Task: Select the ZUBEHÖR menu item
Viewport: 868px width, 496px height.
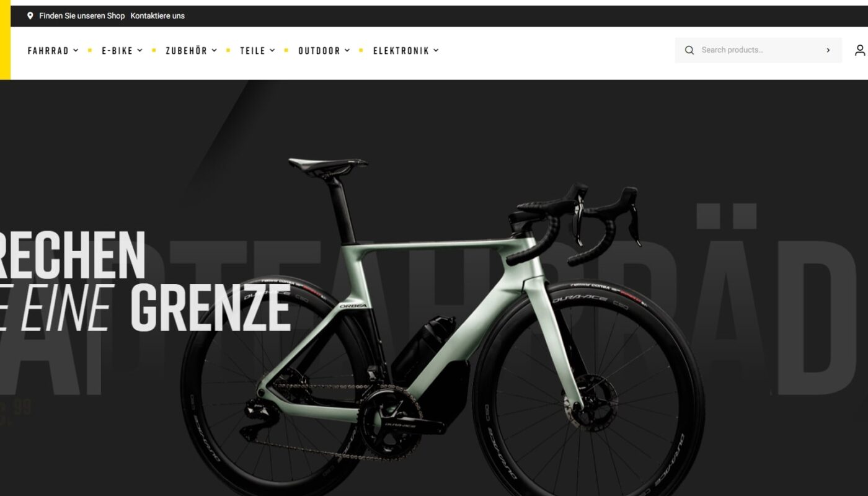Action: point(187,51)
